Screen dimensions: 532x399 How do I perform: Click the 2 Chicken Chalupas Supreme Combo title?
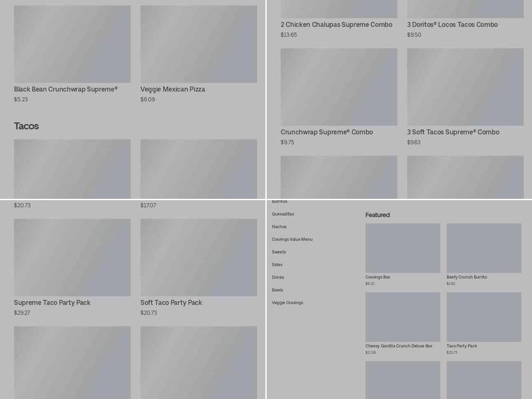336,25
